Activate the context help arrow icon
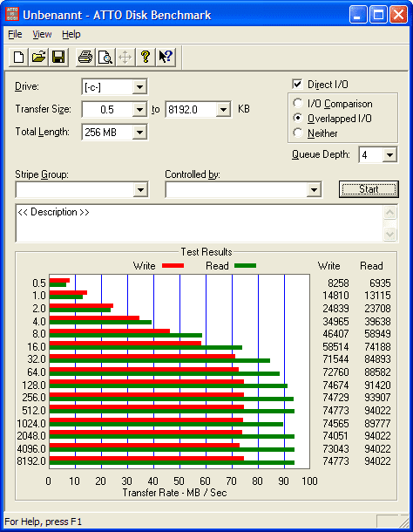This screenshot has height=532, width=413. click(166, 57)
